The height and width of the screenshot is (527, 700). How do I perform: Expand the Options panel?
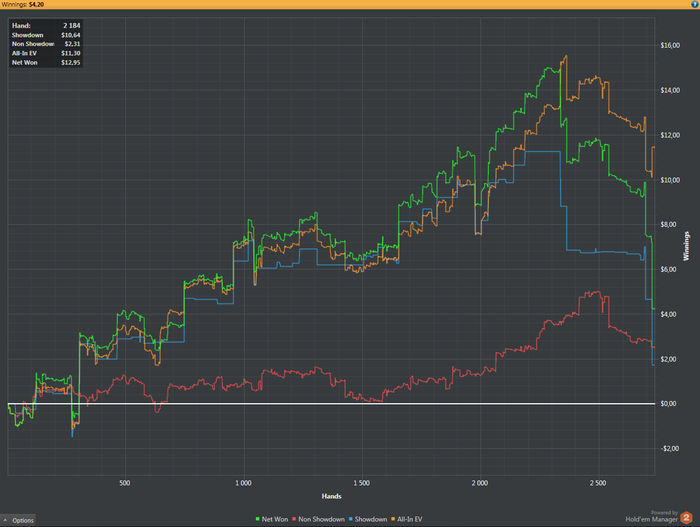tap(18, 520)
